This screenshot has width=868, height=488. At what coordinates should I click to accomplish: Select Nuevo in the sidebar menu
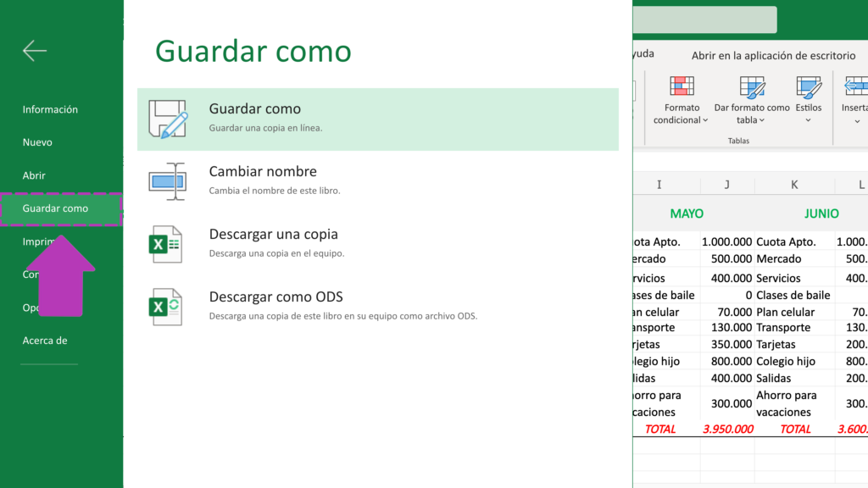click(x=37, y=142)
